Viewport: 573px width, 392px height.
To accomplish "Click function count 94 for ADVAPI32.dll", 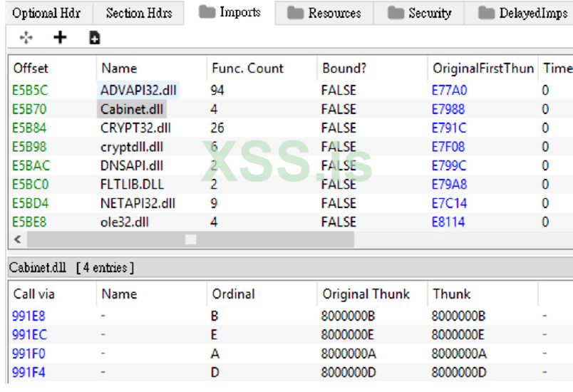I will point(217,91).
